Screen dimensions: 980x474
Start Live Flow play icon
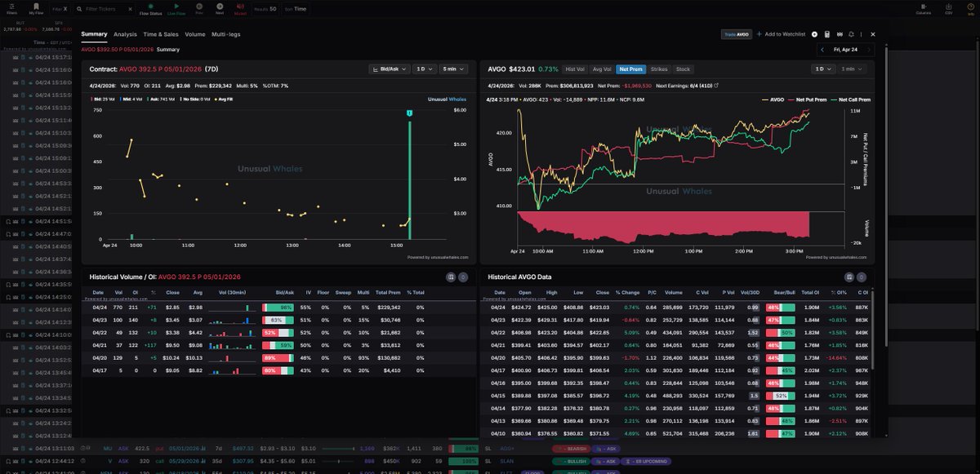pos(176,9)
